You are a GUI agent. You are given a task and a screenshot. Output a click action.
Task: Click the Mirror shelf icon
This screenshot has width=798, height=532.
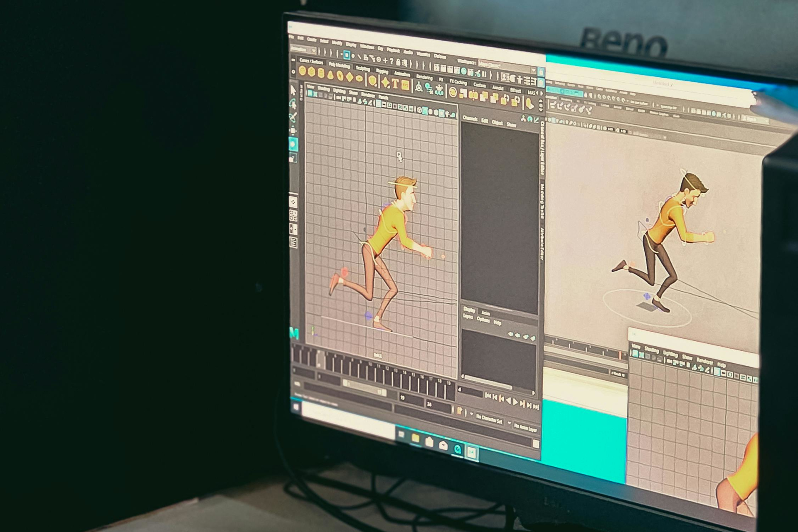473,96
